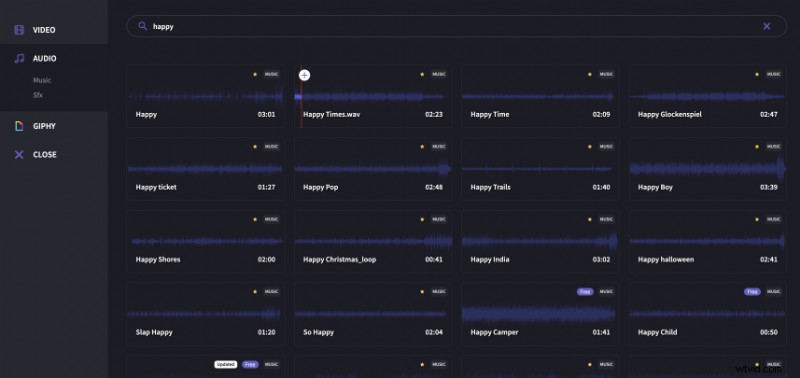
Task: Click the video film icon in sidebar
Action: (x=19, y=30)
